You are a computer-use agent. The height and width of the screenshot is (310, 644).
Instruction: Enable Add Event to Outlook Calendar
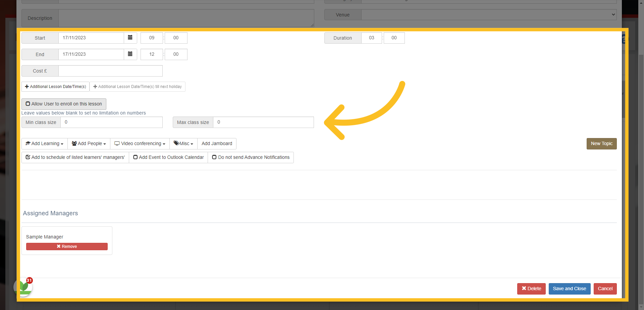(168, 157)
